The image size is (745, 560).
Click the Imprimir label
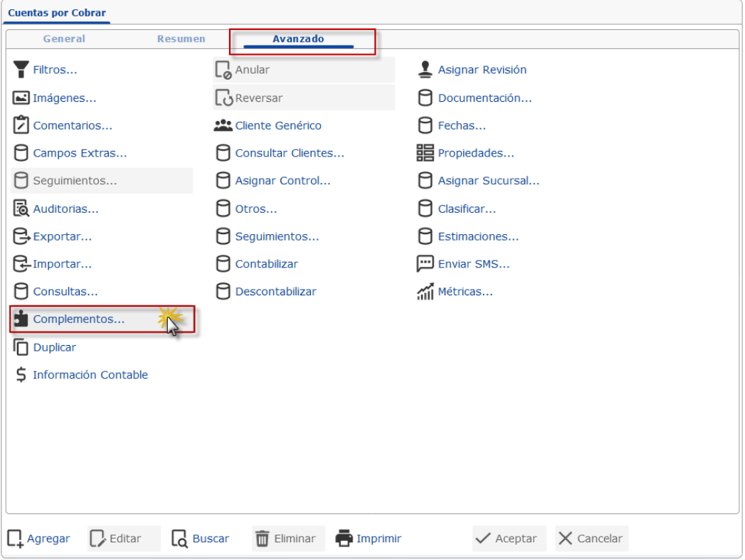point(379,539)
